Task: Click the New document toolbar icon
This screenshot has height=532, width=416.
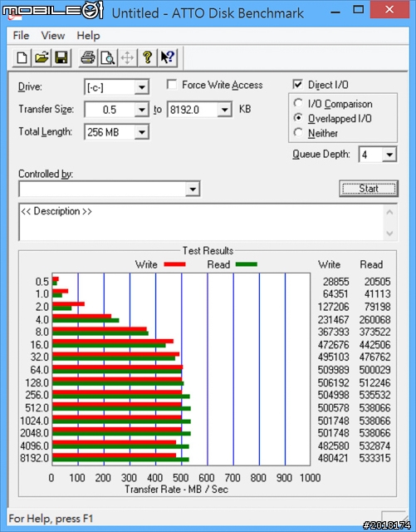Action: [x=22, y=57]
